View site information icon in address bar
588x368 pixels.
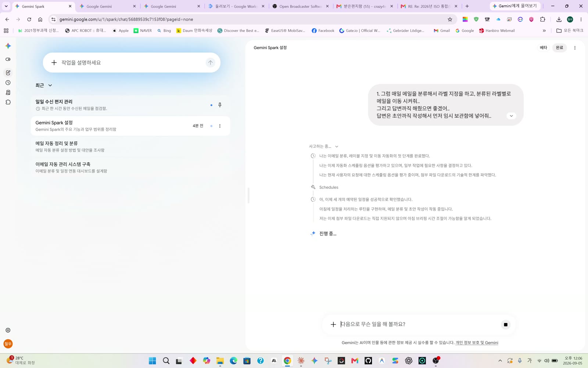point(53,20)
